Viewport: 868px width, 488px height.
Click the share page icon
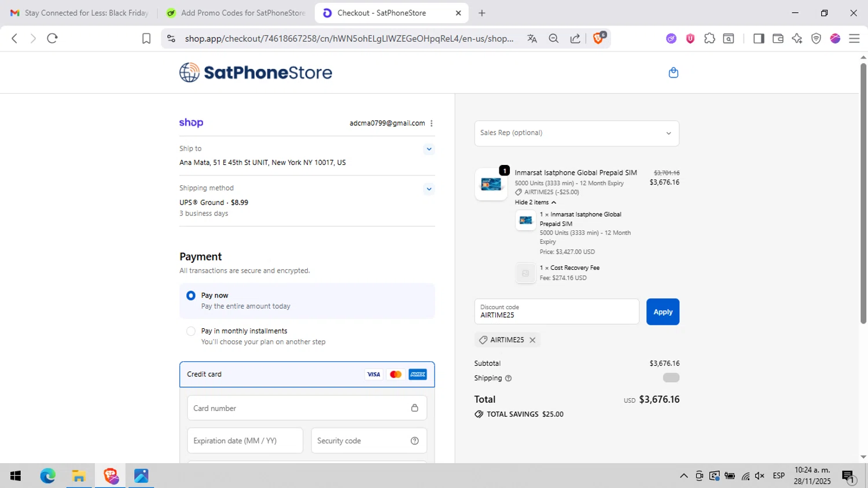point(575,38)
